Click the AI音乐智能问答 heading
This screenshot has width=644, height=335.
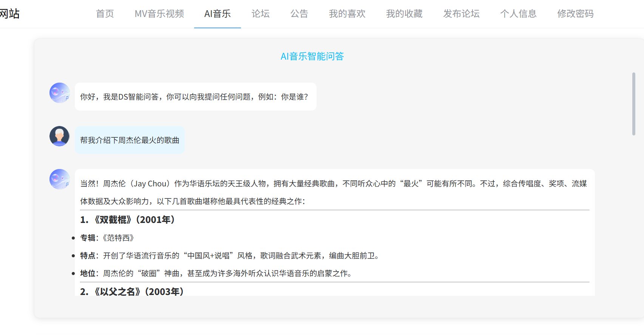(x=312, y=56)
